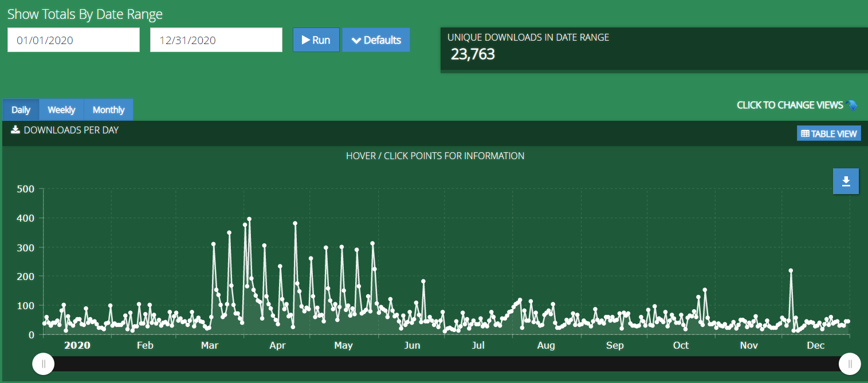This screenshot has height=383, width=868.
Task: Click the blue diamond change views icon
Action: [851, 105]
